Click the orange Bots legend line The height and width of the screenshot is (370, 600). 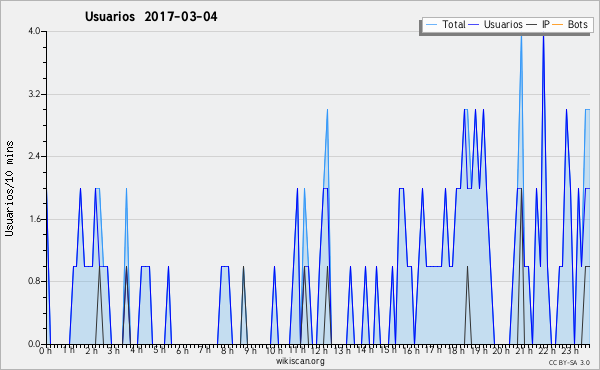pos(557,25)
